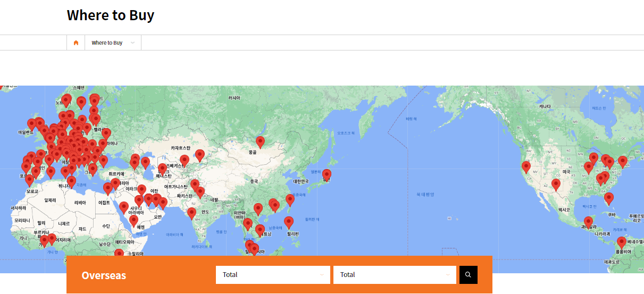Viewport: 644px width, 294px height.
Task: Click the orange home icon in breadcrumb
Action: [x=76, y=43]
